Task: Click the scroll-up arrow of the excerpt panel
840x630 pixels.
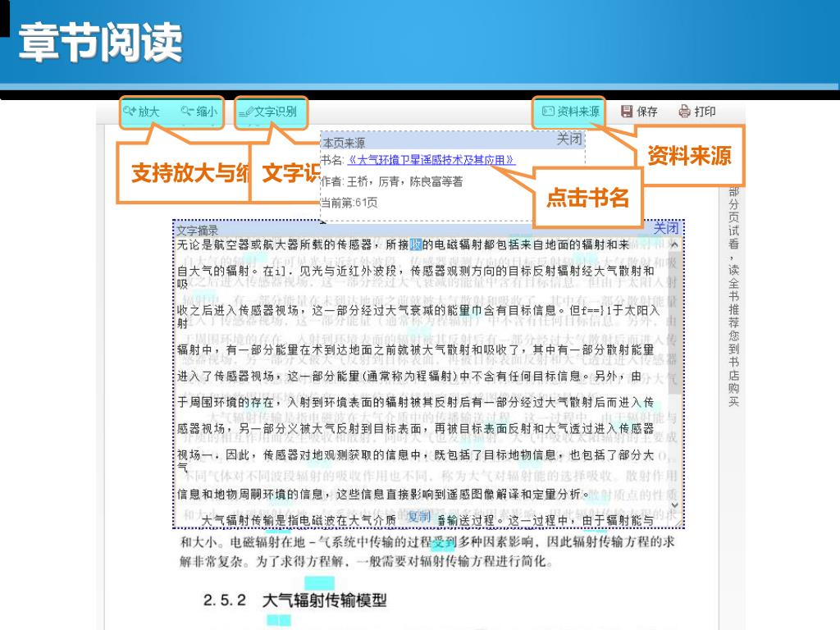Action: (674, 244)
